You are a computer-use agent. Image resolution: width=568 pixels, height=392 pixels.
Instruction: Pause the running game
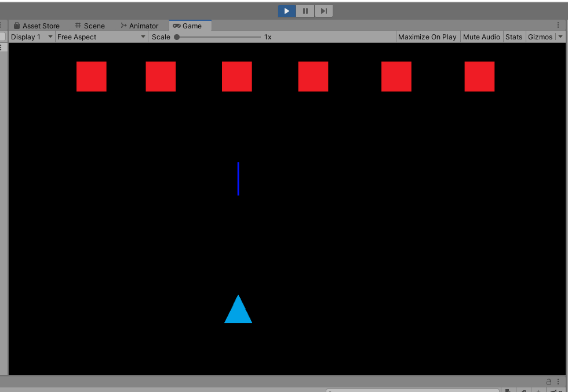pyautogui.click(x=305, y=11)
